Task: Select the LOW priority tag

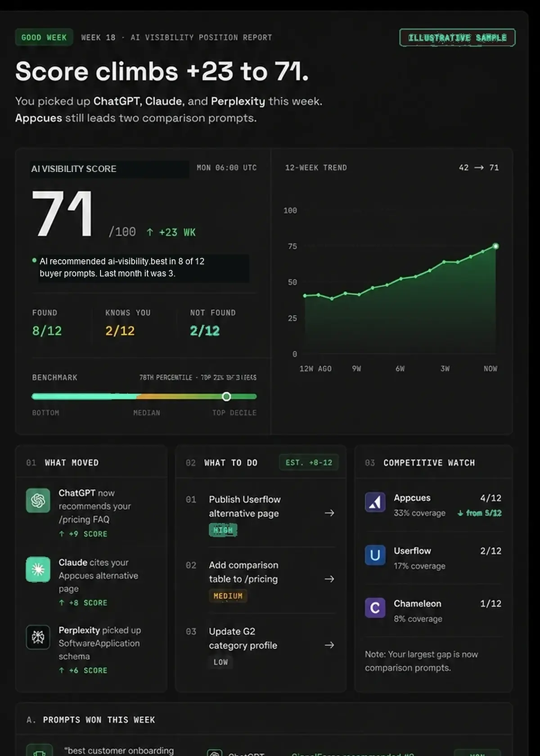Action: coord(220,662)
